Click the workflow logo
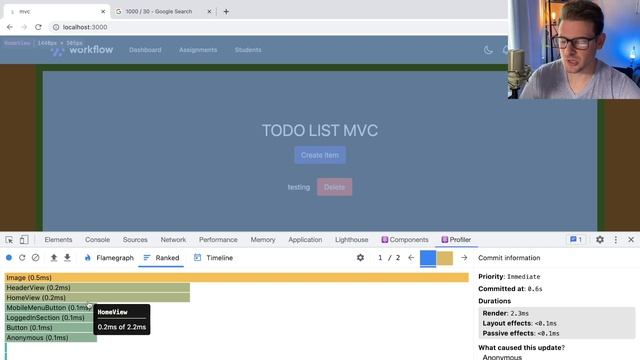 [82, 50]
